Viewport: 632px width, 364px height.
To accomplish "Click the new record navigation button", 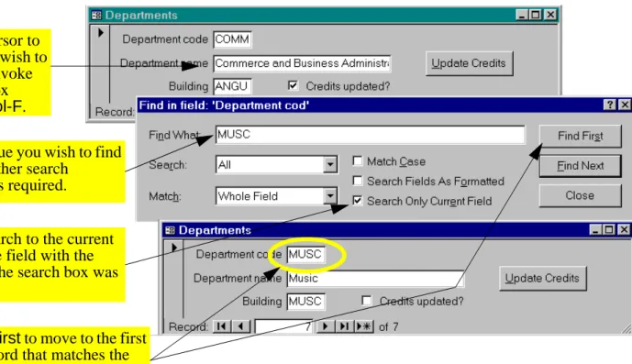I will coord(364,326).
